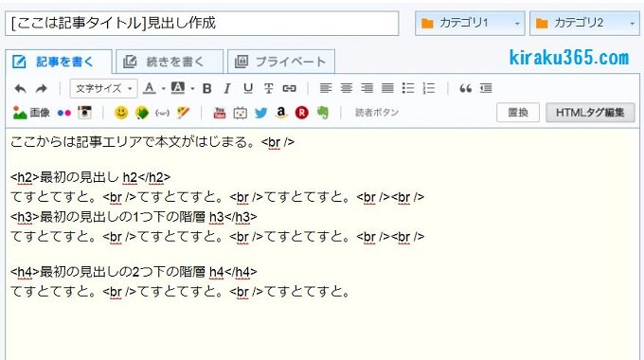Image resolution: width=644 pixels, height=360 pixels.
Task: Click the 置換 replace button
Action: 518,113
